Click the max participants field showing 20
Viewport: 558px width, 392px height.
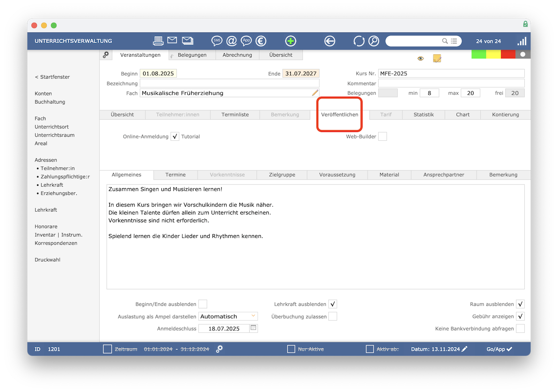pyautogui.click(x=471, y=93)
